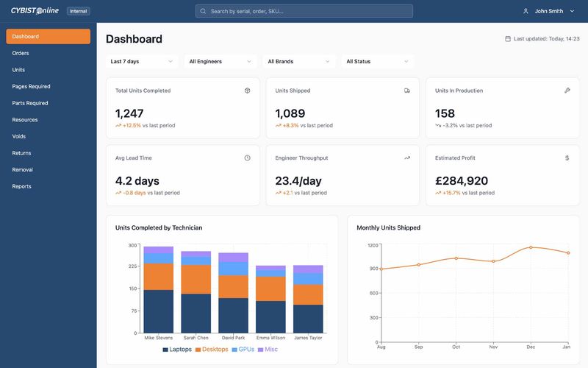This screenshot has width=588, height=368.
Task: Click the box icon on Total Units Completed
Action: coord(247,91)
